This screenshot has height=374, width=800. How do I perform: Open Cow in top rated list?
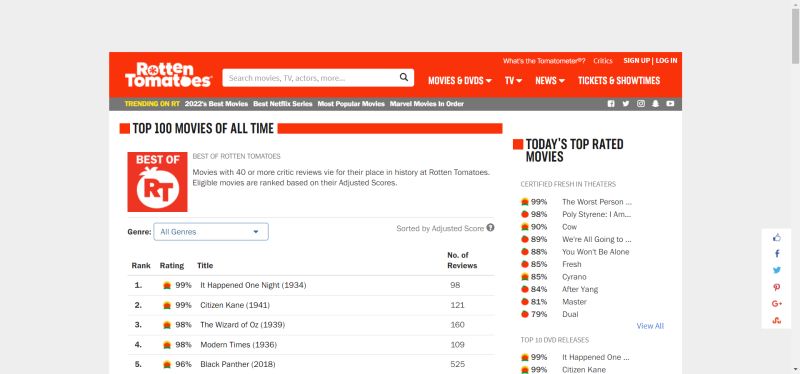tap(569, 227)
